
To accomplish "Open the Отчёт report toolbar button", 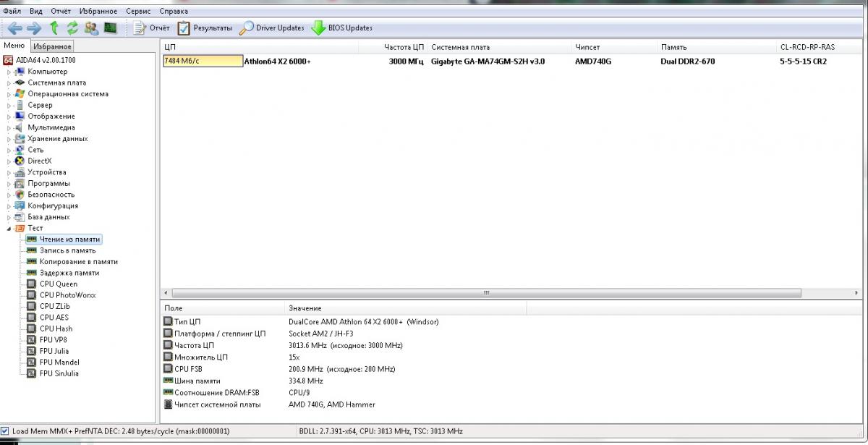I will [153, 28].
